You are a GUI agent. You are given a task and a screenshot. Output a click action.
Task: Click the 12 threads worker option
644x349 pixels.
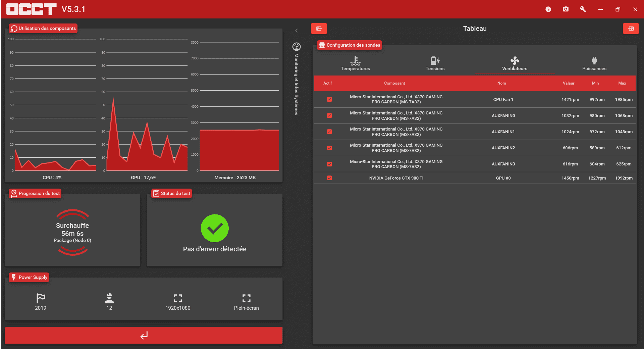pos(109,302)
